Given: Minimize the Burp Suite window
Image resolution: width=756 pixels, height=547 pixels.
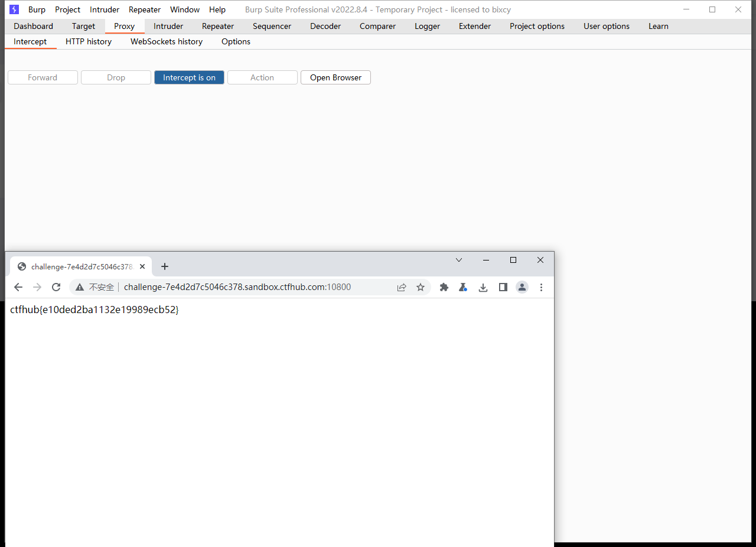Looking at the screenshot, I should (x=686, y=9).
